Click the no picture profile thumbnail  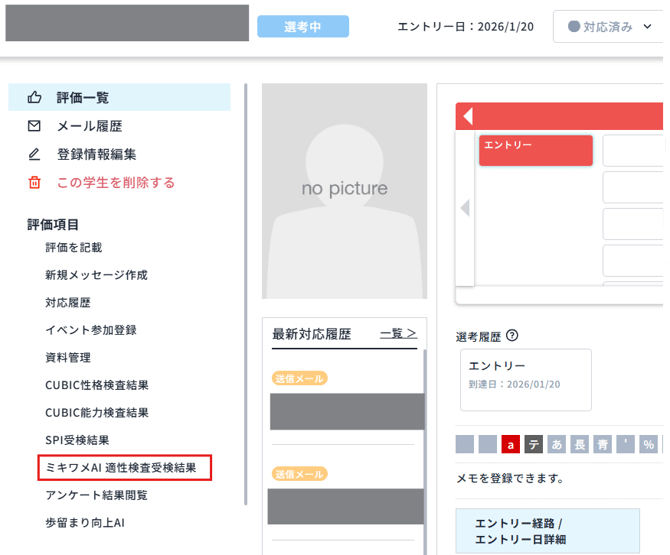345,190
